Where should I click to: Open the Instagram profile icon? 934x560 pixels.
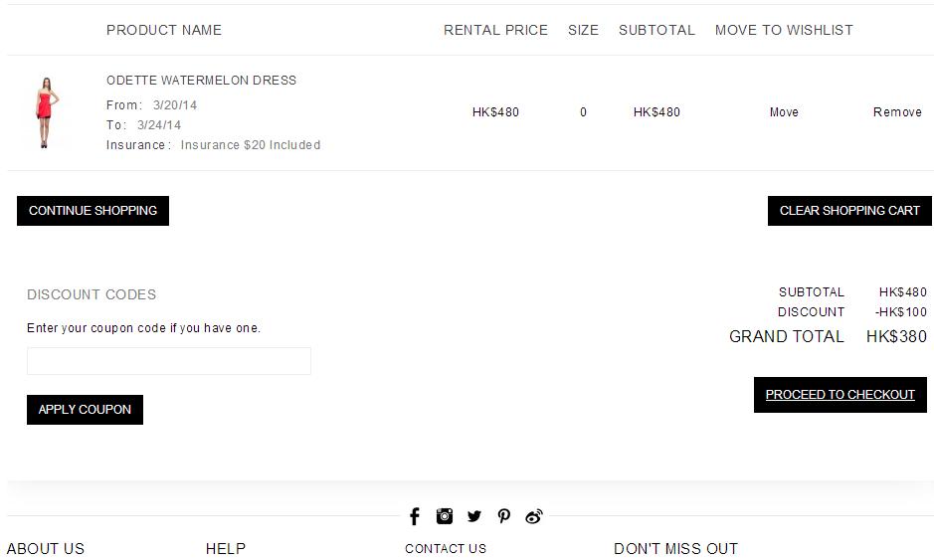click(x=445, y=516)
